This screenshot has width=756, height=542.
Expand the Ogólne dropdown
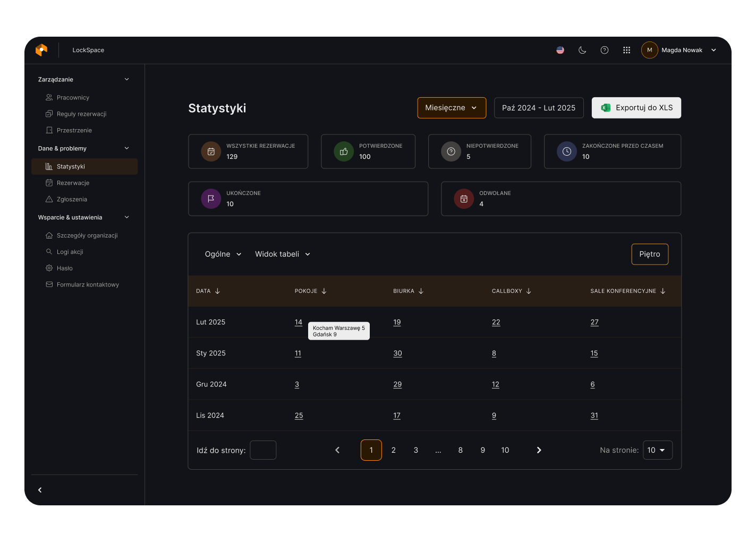[x=223, y=254]
